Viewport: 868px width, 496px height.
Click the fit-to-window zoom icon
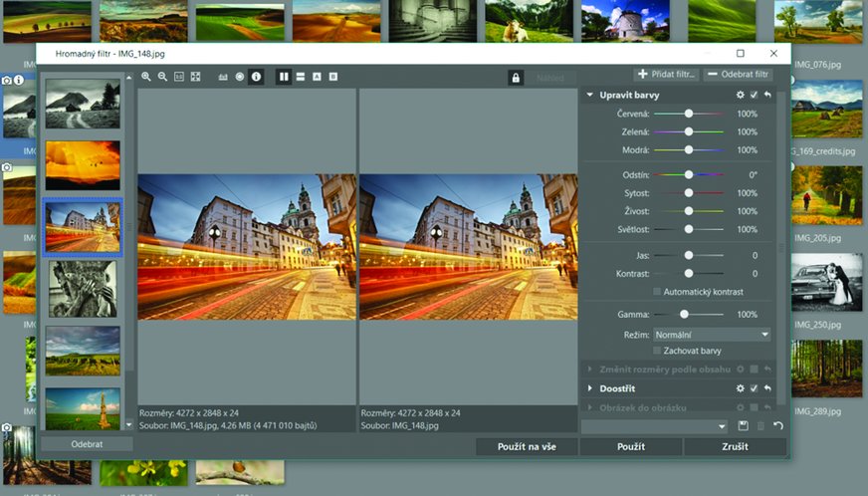[195, 77]
